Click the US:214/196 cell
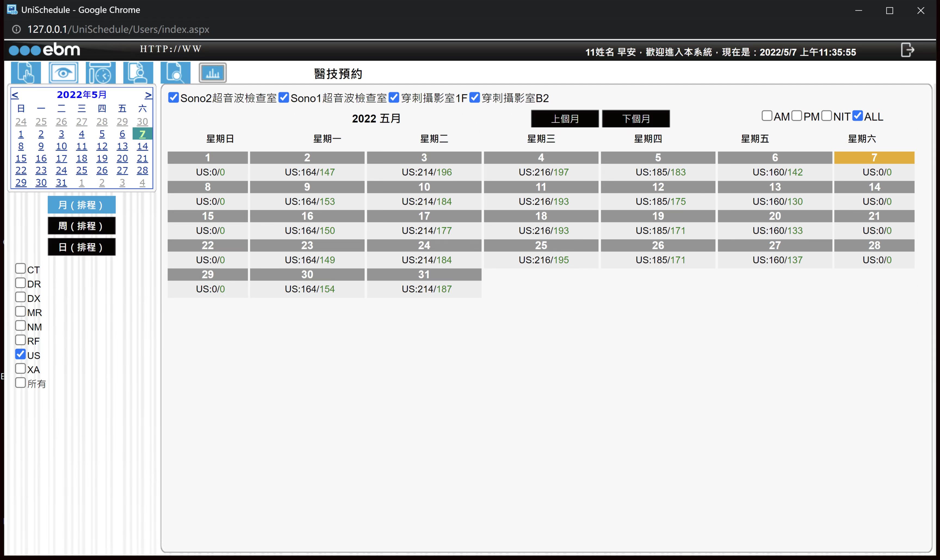940x560 pixels. click(x=426, y=172)
